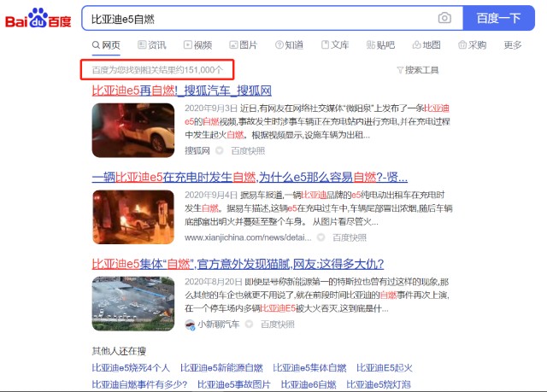Switch to the 地图 tab
This screenshot has height=392, width=547.
click(426, 45)
